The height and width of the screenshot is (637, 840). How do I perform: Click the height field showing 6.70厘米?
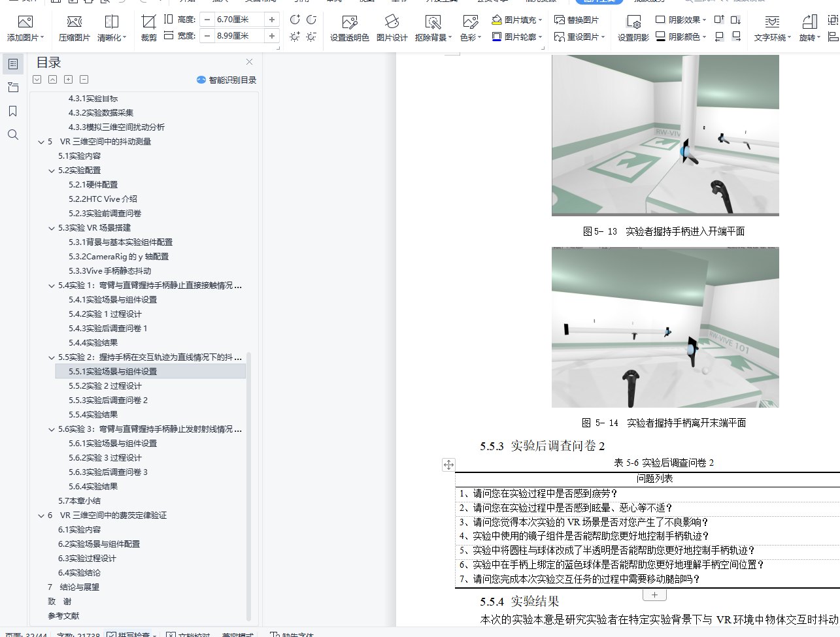239,20
